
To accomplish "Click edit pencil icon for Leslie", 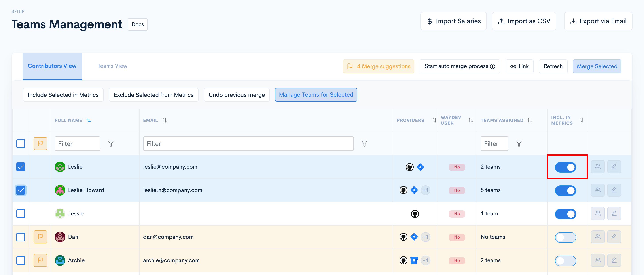I will 614,167.
